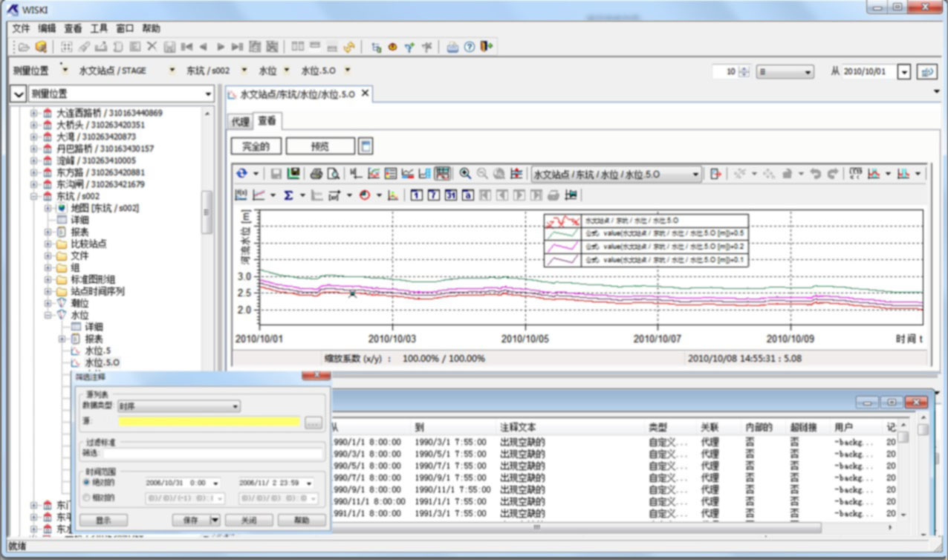The height and width of the screenshot is (560, 948).
Task: Click the pie chart icon in second graph toolbar
Action: (x=365, y=195)
